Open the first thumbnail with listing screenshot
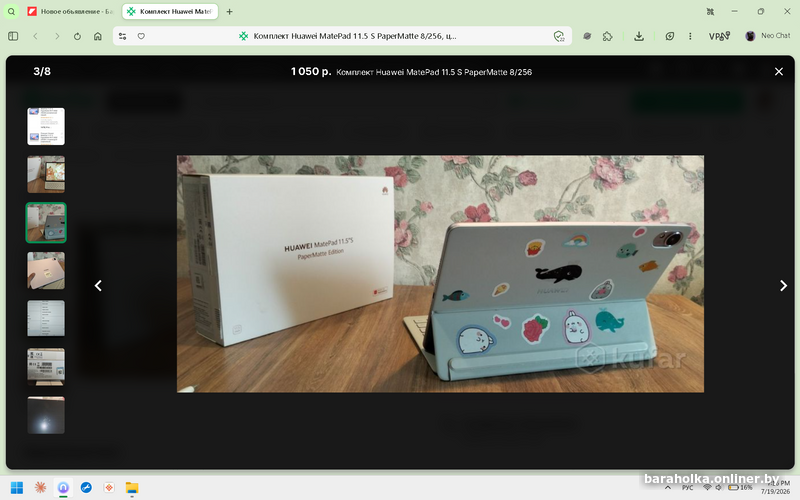Screen dimensions: 800x500 coord(46,126)
